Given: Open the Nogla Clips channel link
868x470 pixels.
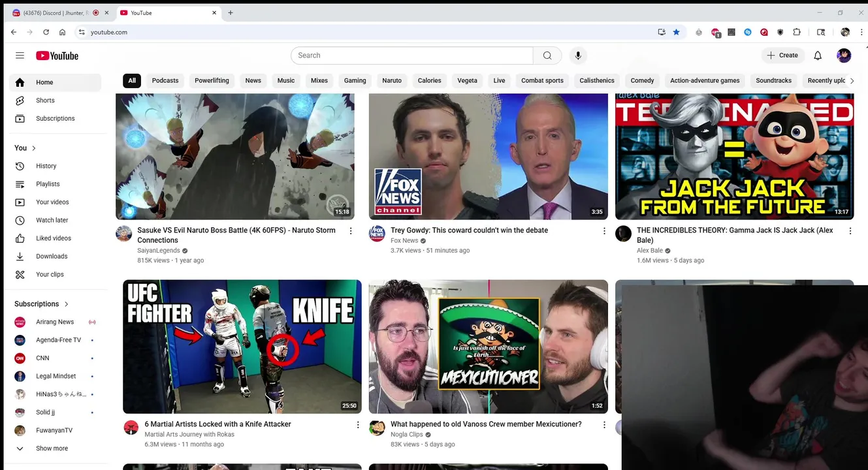Looking at the screenshot, I should coord(407,435).
